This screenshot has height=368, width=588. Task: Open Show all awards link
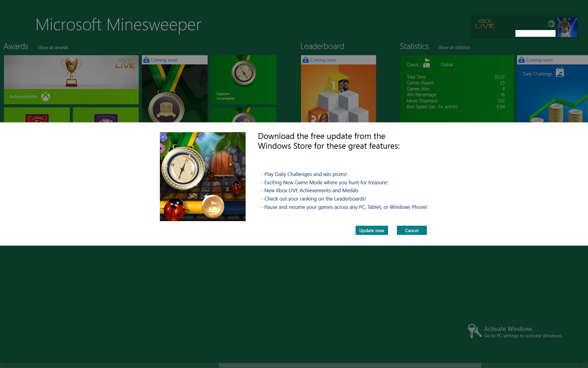[x=53, y=48]
